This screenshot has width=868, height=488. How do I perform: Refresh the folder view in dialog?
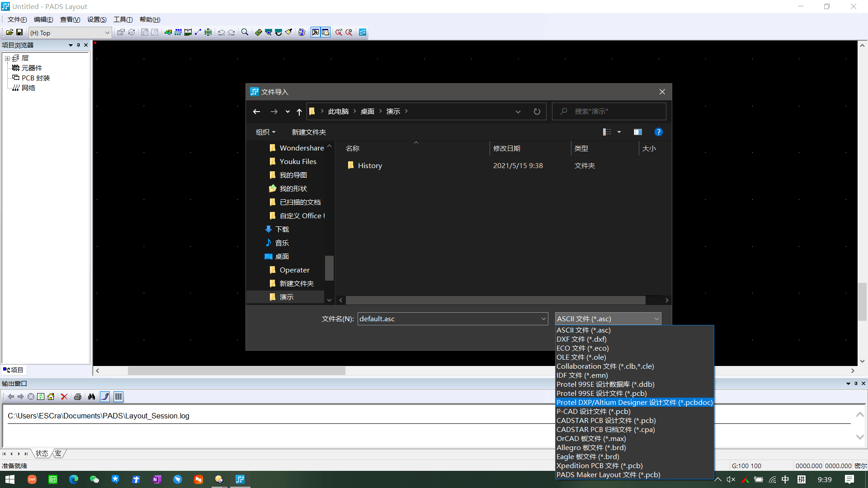click(537, 112)
